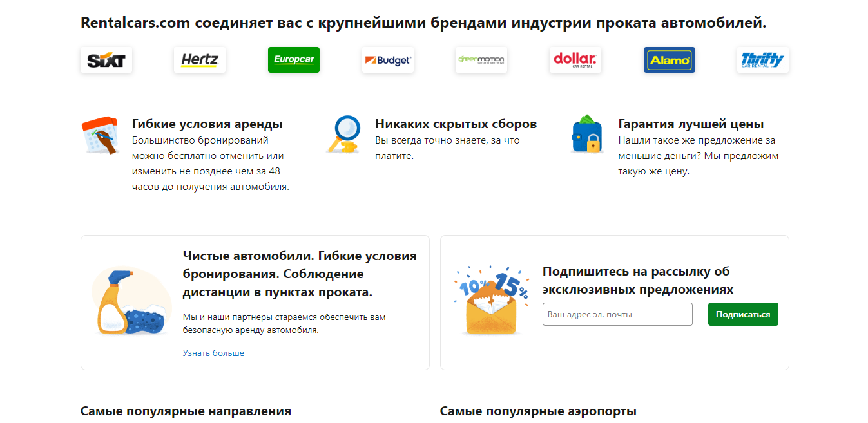Click the Hertz brand logo

tap(200, 60)
